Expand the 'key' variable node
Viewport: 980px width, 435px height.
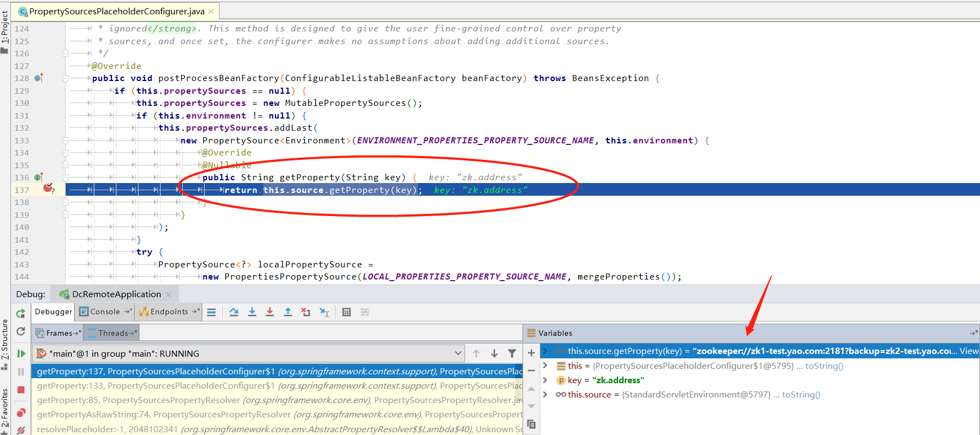[545, 380]
